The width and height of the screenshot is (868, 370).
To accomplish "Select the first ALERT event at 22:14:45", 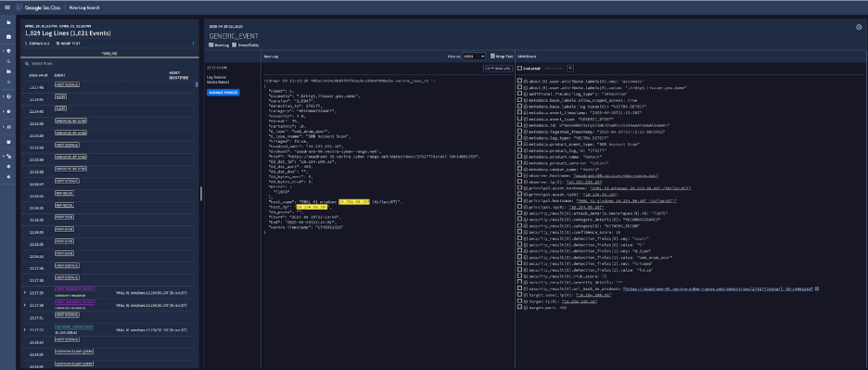I will (61, 96).
